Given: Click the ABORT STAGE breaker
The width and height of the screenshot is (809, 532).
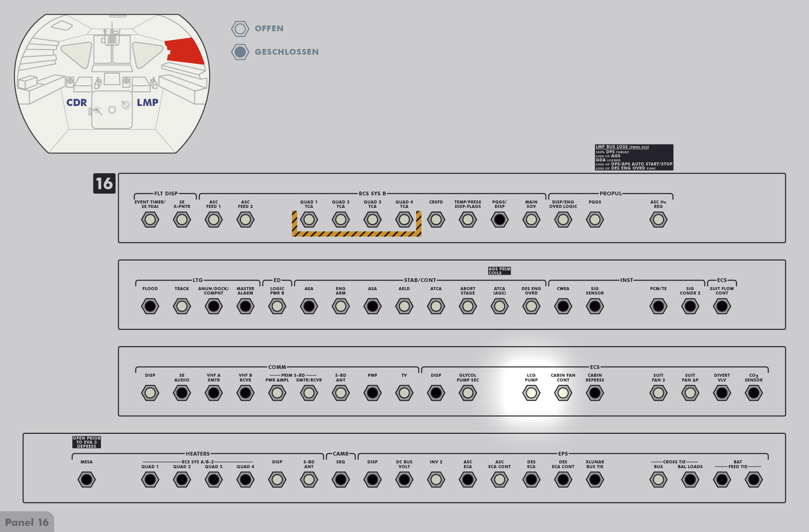Looking at the screenshot, I should click(467, 306).
